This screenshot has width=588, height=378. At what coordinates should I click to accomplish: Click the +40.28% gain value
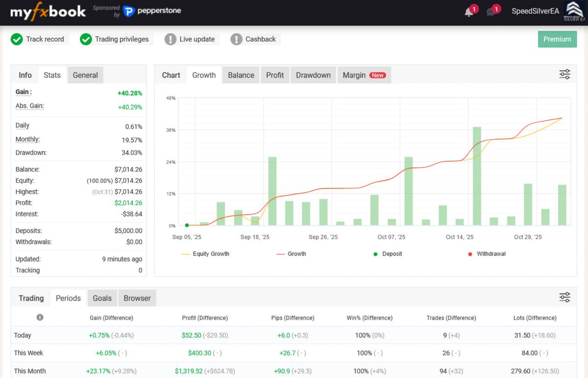tap(130, 93)
